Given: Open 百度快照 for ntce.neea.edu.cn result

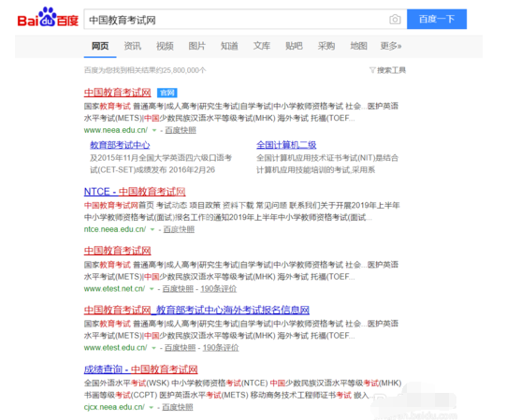Looking at the screenshot, I should tap(179, 229).
